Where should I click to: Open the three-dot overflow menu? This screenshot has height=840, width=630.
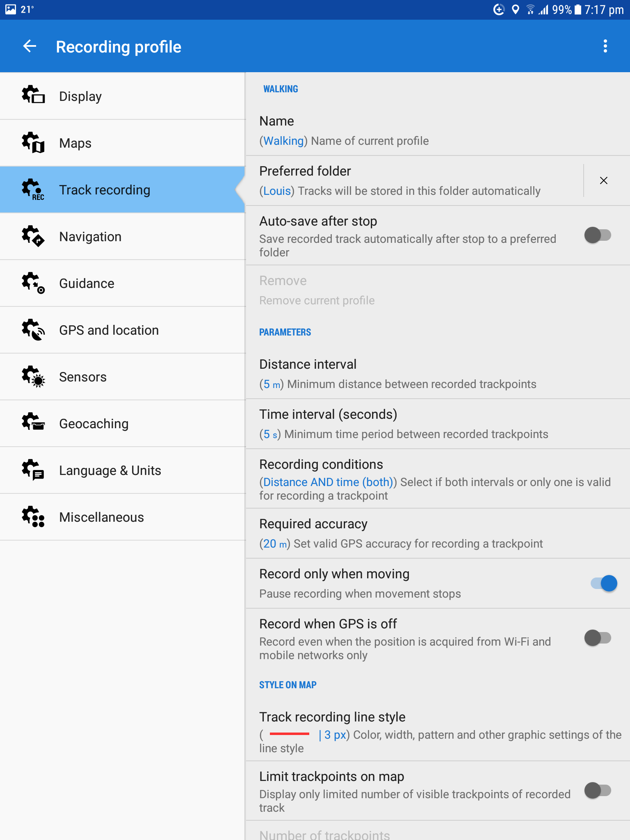605,46
